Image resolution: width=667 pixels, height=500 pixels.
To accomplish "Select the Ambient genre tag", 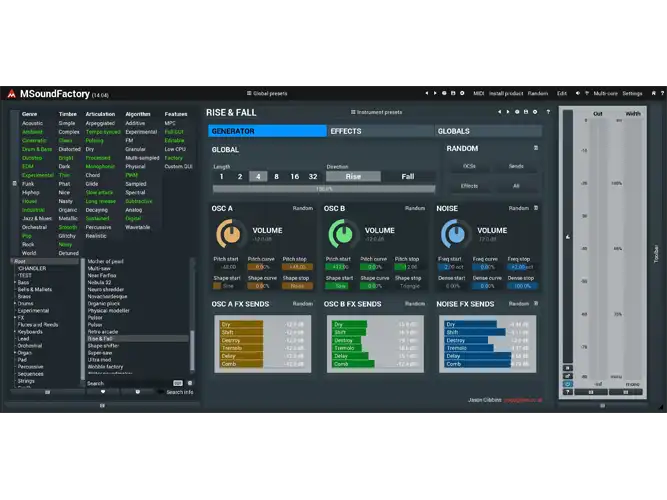I will (32, 132).
